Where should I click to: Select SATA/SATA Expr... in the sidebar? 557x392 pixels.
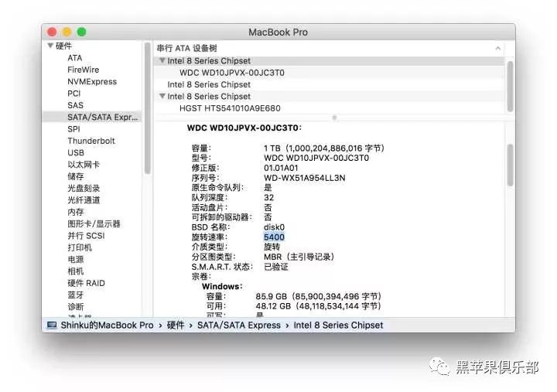[x=91, y=117]
